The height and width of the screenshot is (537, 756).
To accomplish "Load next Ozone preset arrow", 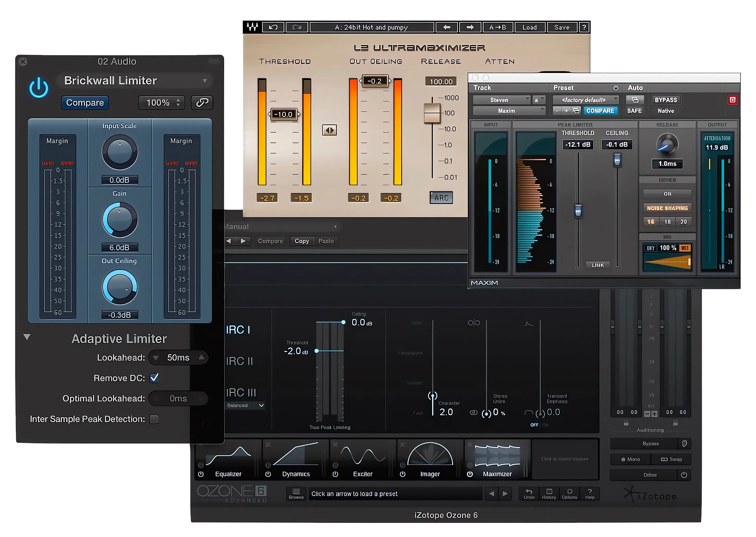I will (x=505, y=494).
